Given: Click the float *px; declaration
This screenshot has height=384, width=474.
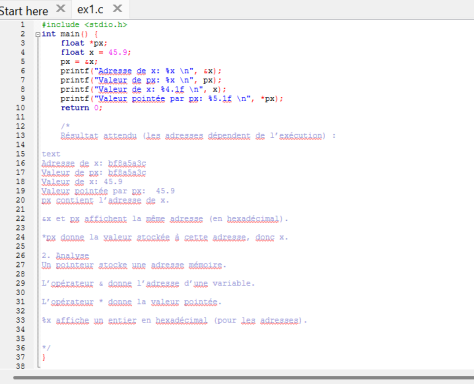Looking at the screenshot, I should (x=84, y=43).
